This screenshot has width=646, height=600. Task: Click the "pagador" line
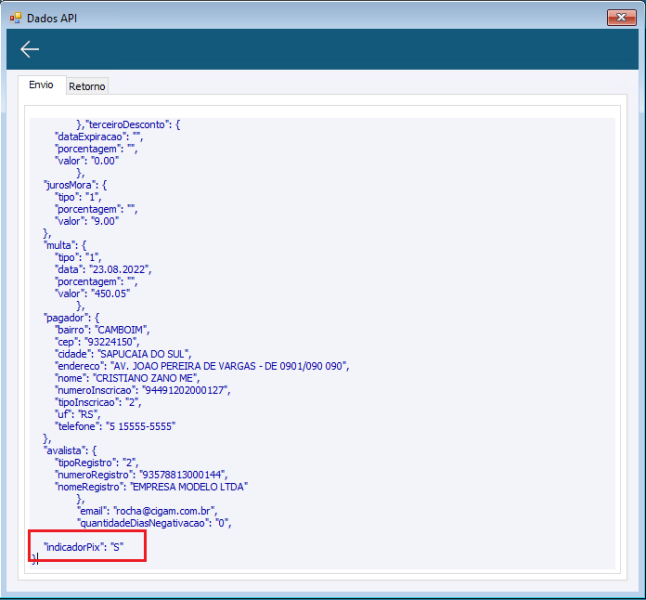click(71, 317)
